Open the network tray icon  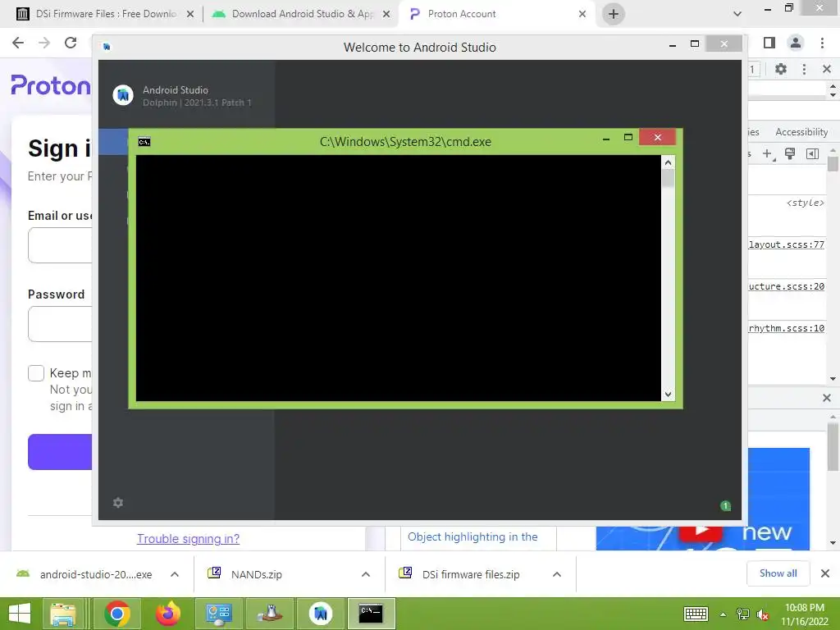click(x=743, y=614)
